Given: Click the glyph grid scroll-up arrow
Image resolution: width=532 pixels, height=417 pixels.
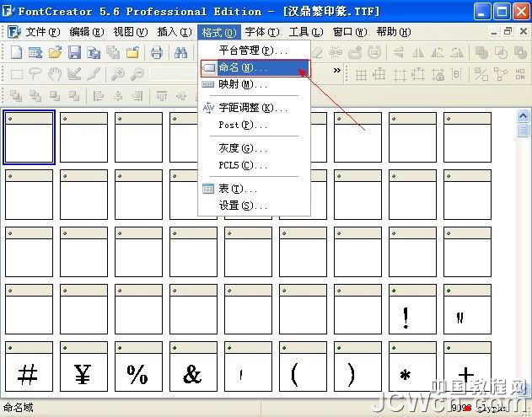Looking at the screenshot, I should [523, 116].
